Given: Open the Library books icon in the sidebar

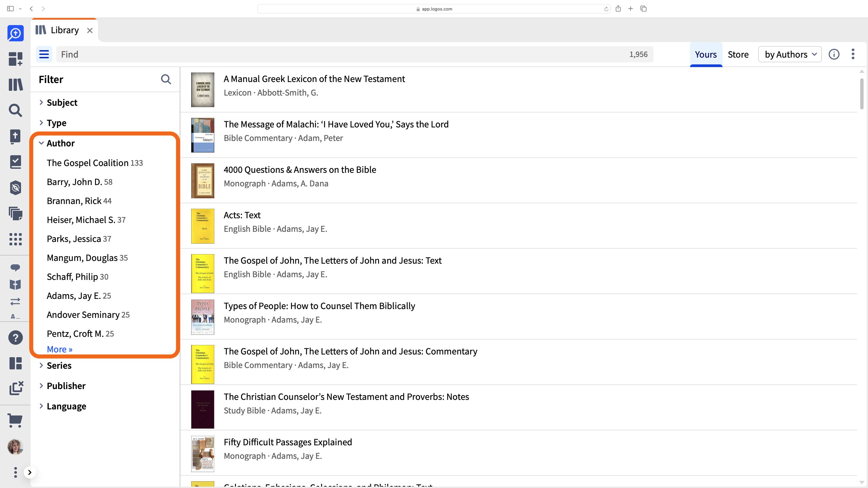Looking at the screenshot, I should point(15,84).
